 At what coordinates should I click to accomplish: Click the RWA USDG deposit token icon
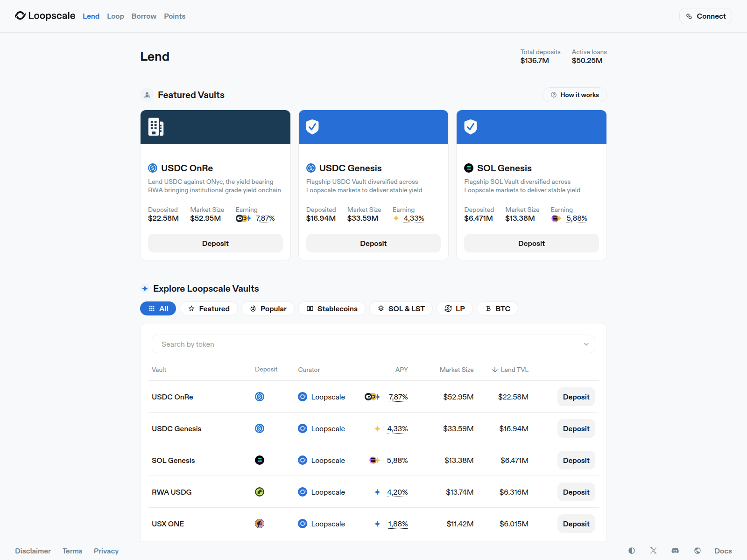[260, 492]
